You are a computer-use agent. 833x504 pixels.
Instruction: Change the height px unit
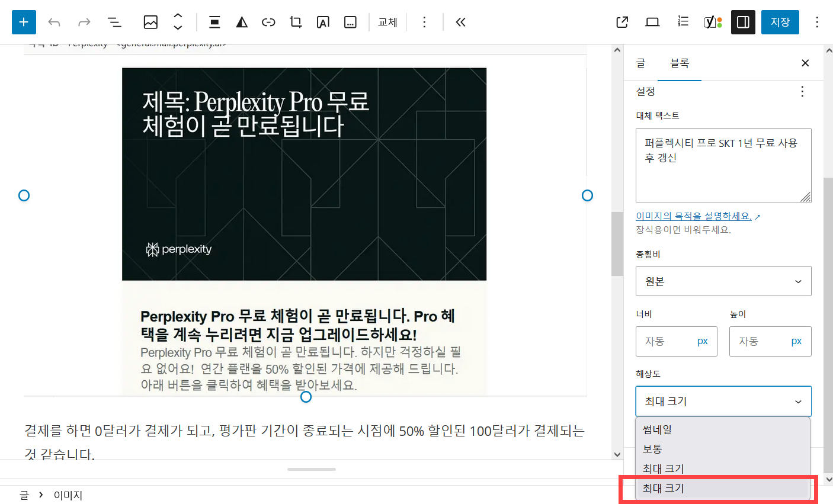(796, 341)
